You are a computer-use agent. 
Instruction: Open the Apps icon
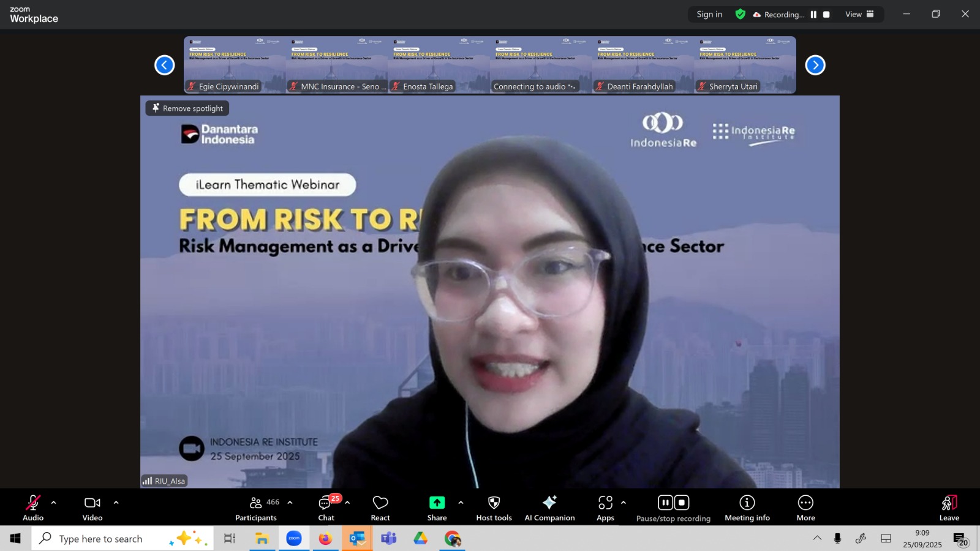tap(605, 503)
